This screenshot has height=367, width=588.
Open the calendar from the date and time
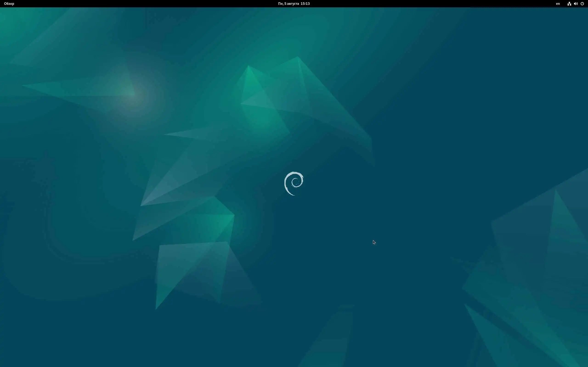294,4
